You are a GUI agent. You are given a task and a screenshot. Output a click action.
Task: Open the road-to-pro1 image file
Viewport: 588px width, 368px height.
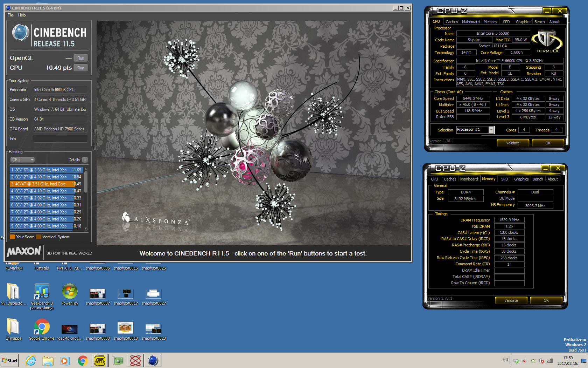pos(70,332)
